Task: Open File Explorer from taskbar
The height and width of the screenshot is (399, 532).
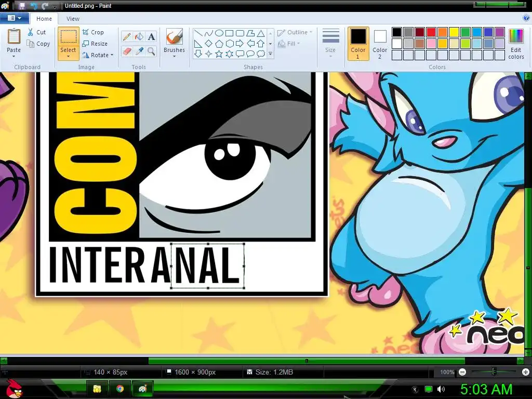Action: (97, 389)
